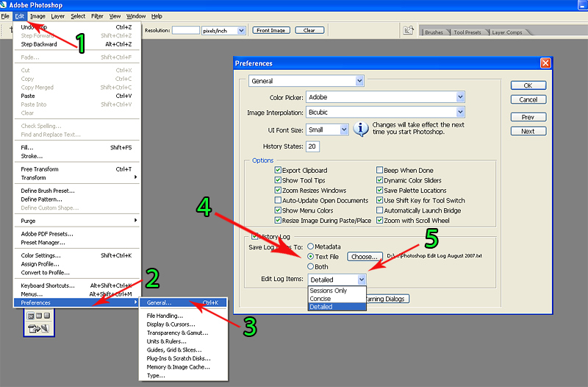Click Cancel in the Preferences dialog
The image size is (588, 387).
point(528,99)
